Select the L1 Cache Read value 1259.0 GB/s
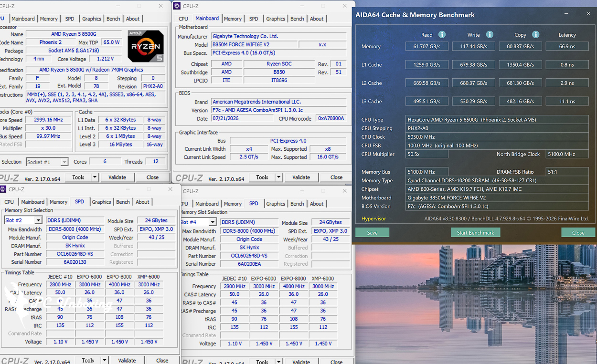The height and width of the screenshot is (364, 597). tap(427, 64)
